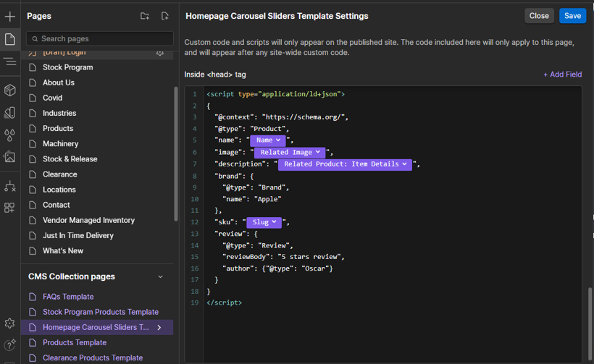Image resolution: width=594 pixels, height=364 pixels.
Task: Open Related Product: Item Details dropdown
Action: (x=345, y=164)
